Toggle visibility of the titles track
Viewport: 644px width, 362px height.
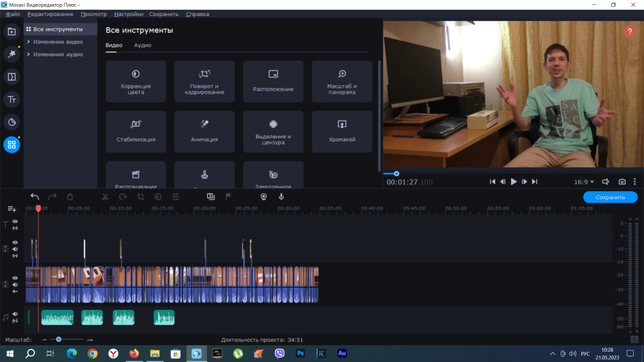tap(15, 222)
